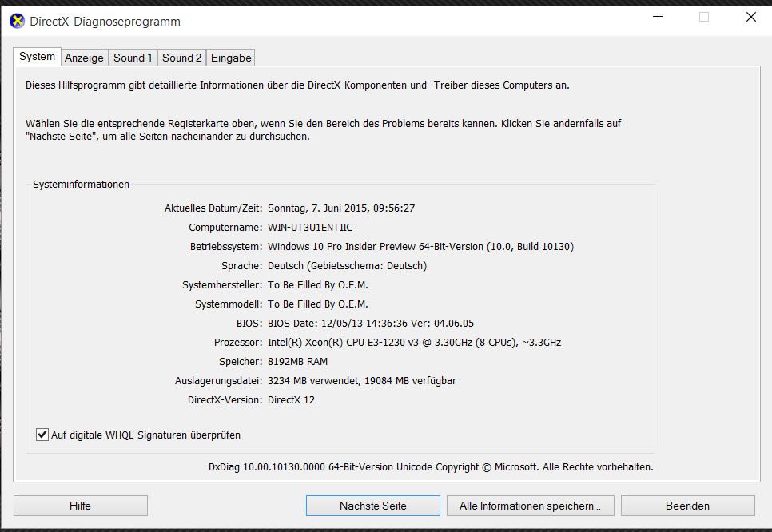
Task: Click the Prozessor label
Action: point(238,343)
